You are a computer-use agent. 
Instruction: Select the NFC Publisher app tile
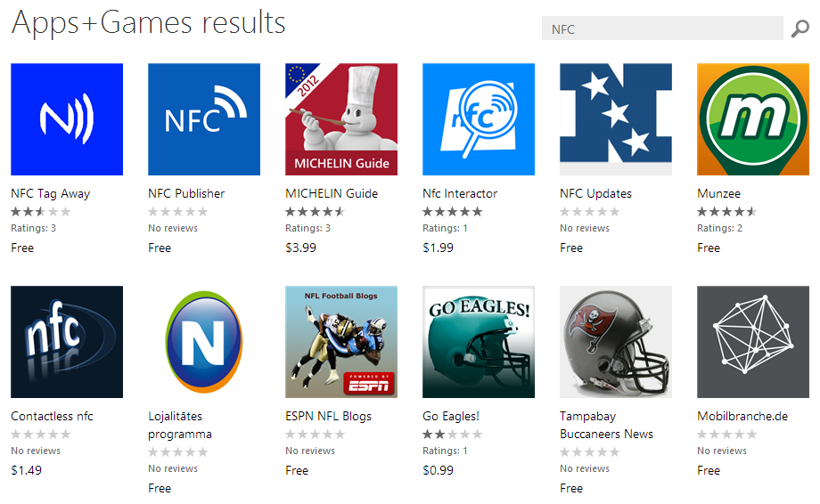(204, 119)
